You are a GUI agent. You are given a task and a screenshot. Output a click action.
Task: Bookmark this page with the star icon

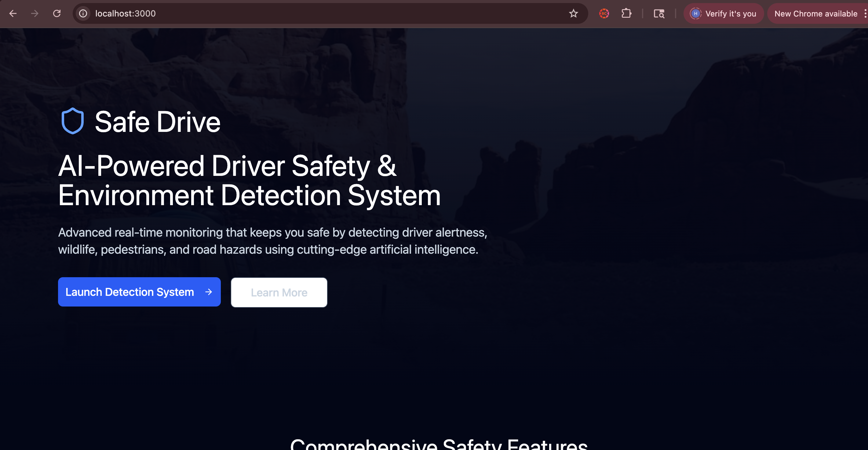pyautogui.click(x=573, y=13)
